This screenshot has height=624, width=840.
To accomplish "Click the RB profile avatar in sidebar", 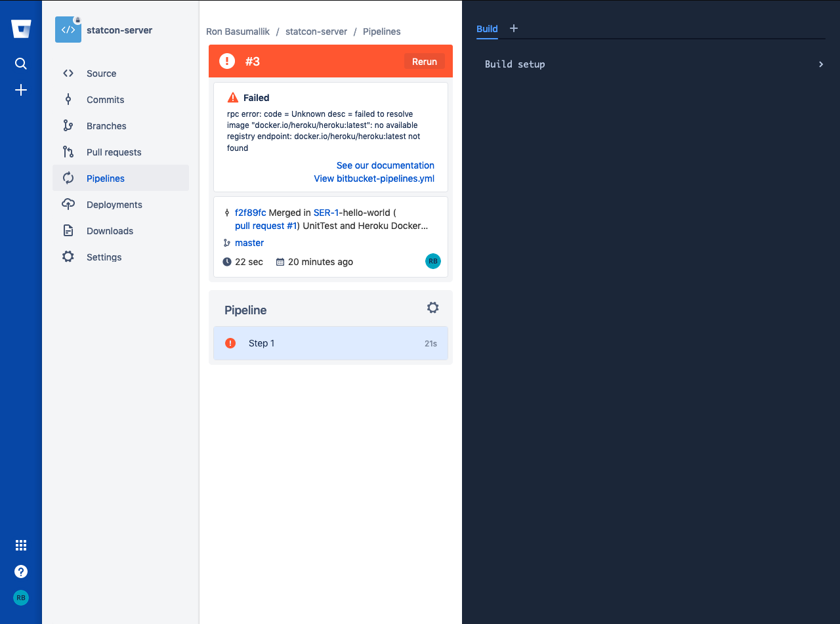I will (x=21, y=598).
